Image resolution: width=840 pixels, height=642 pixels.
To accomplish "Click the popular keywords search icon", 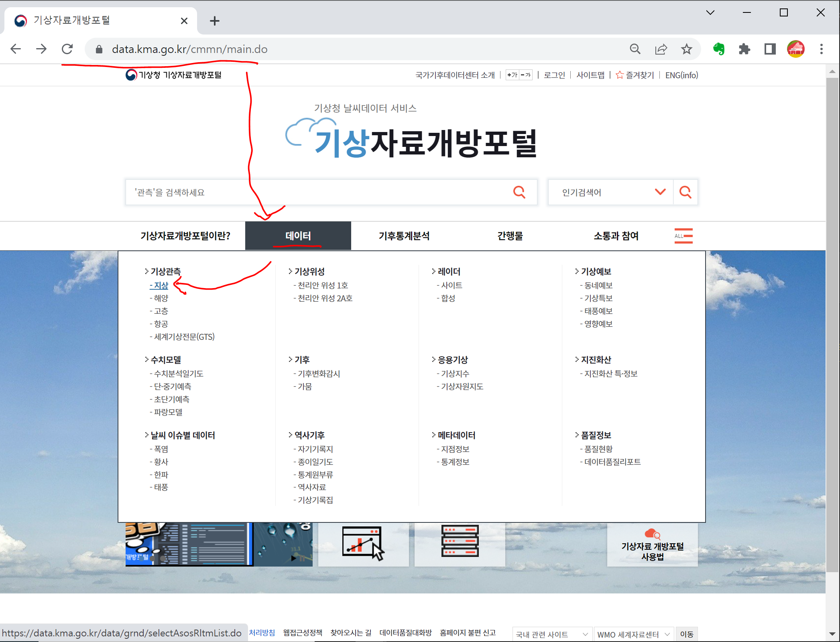I will coord(685,192).
